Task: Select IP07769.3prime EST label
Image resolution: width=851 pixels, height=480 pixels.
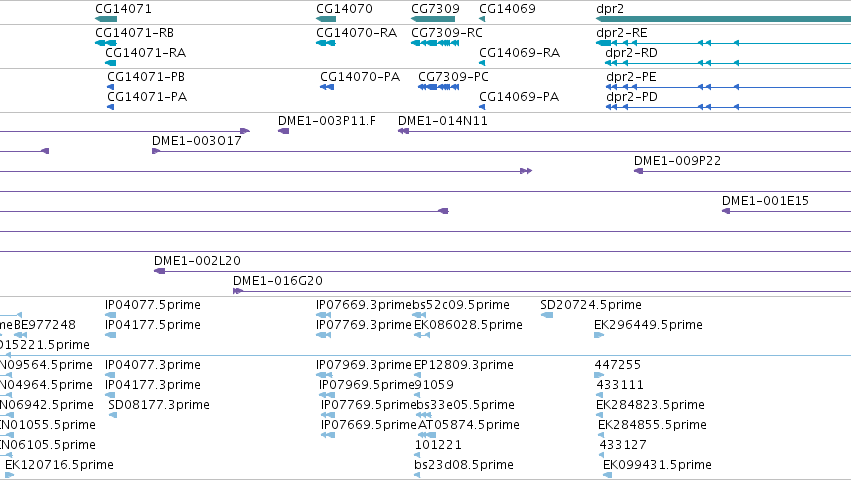Action: (x=364, y=325)
